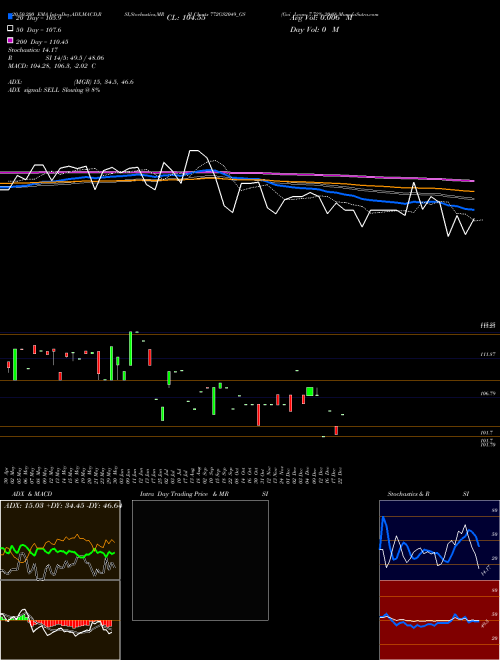
Task: Click the MACD values line
Action: [x=52, y=66]
